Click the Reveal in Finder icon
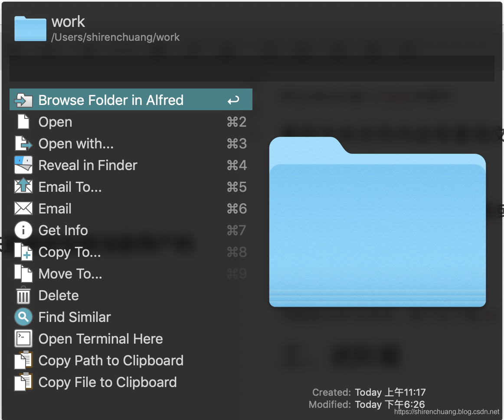 pos(23,165)
